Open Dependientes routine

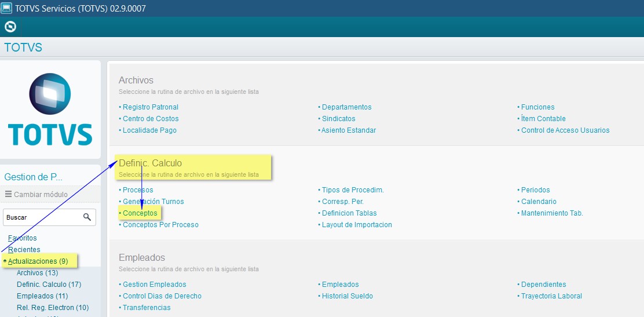[x=543, y=284]
